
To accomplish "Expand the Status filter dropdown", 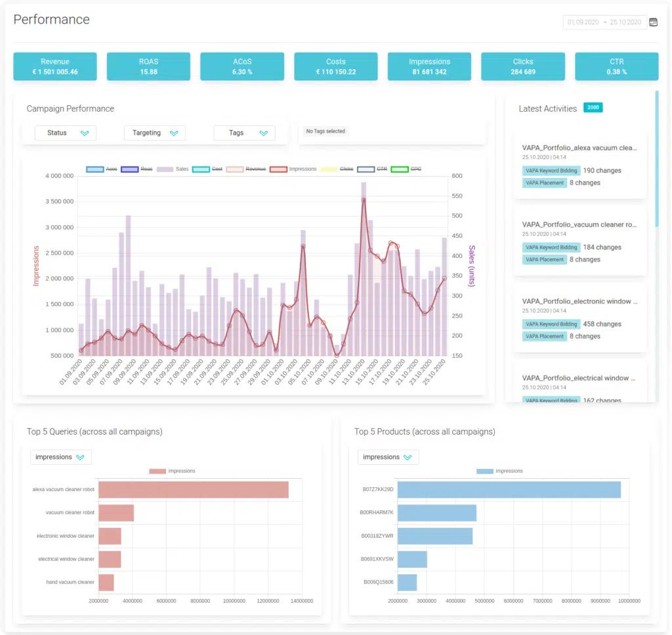I will pyautogui.click(x=66, y=133).
